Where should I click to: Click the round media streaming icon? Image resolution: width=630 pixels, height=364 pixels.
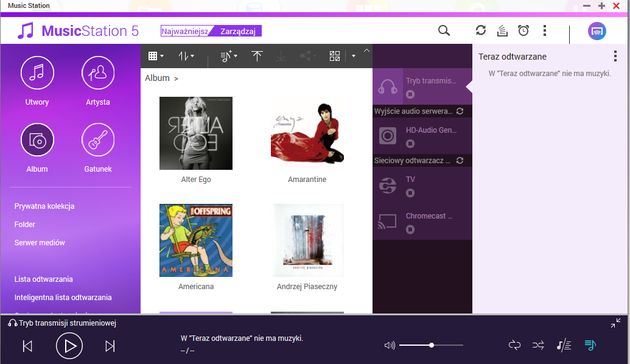click(597, 31)
